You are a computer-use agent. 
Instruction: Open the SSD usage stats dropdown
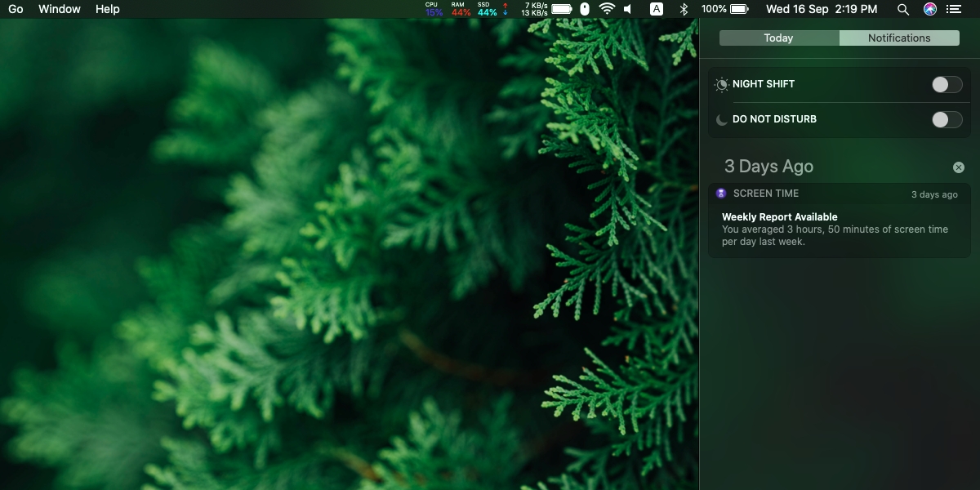(487, 9)
